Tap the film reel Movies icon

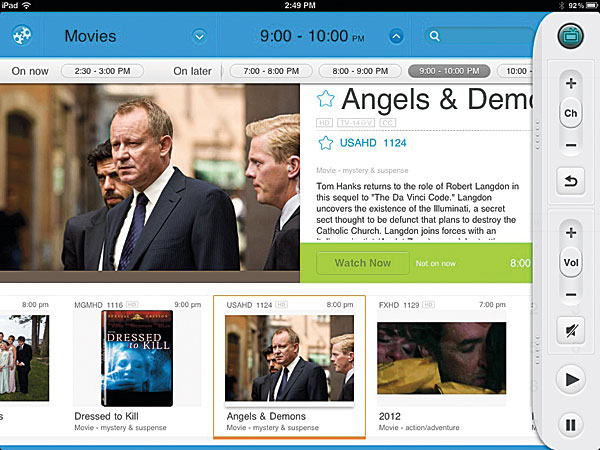(x=22, y=36)
